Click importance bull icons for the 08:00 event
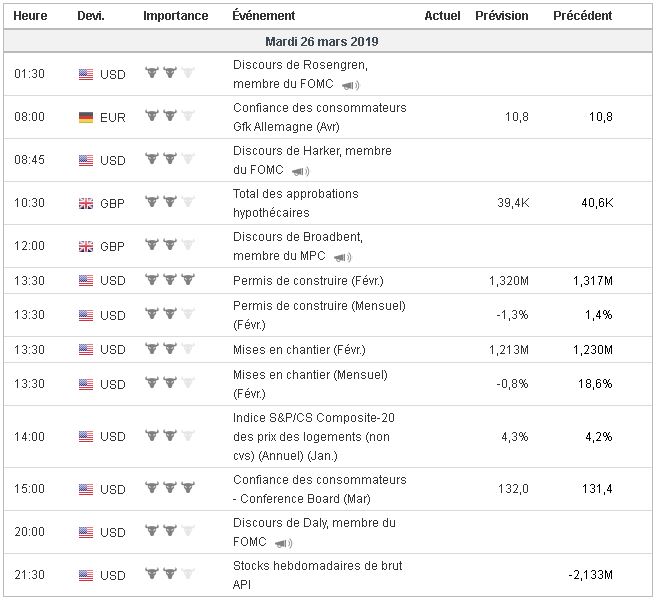This screenshot has height=601, width=659. pos(168,116)
